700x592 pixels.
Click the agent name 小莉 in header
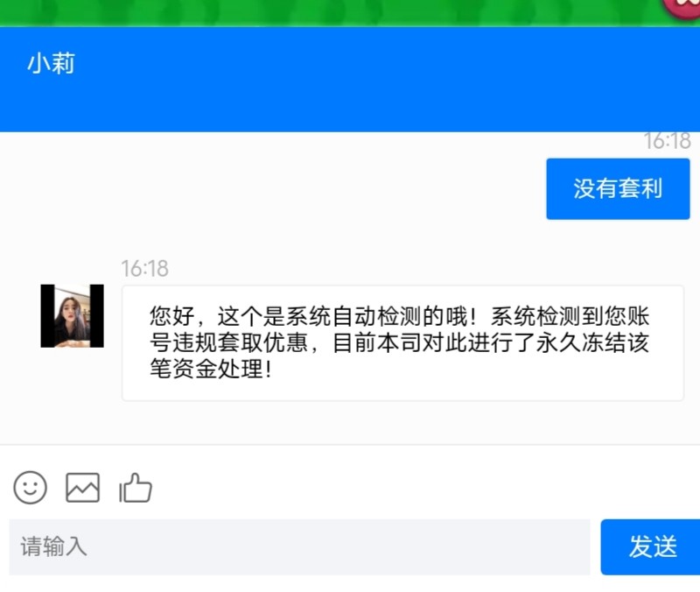[x=51, y=63]
